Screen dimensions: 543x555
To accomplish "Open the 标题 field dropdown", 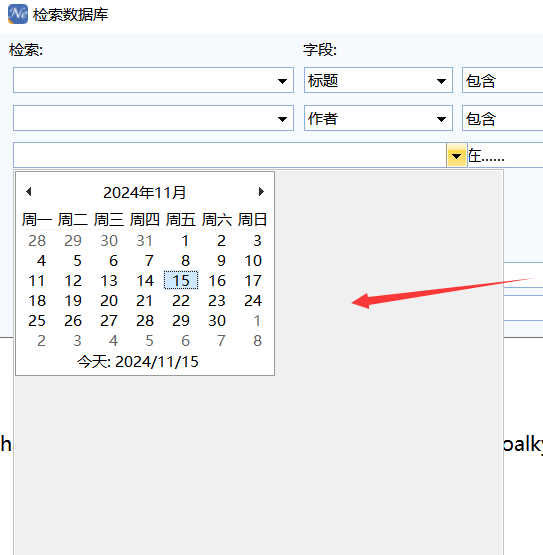I will (378, 80).
